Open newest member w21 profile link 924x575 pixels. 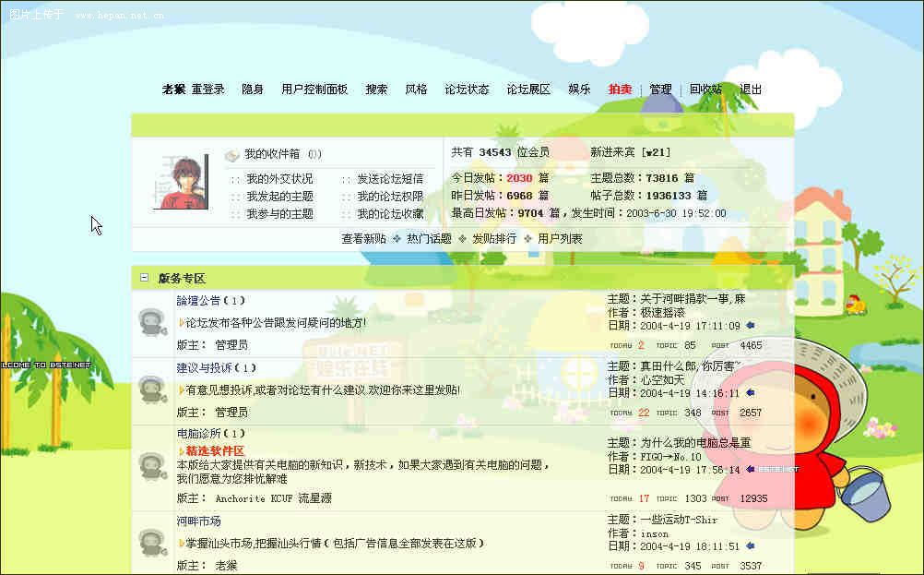[656, 152]
